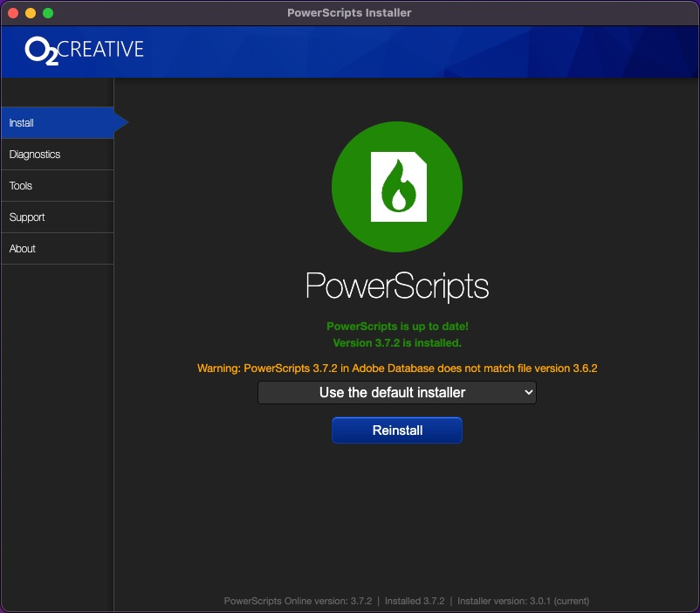Minimize the installer with the yellow button
Image resolution: width=700 pixels, height=613 pixels.
[x=31, y=13]
